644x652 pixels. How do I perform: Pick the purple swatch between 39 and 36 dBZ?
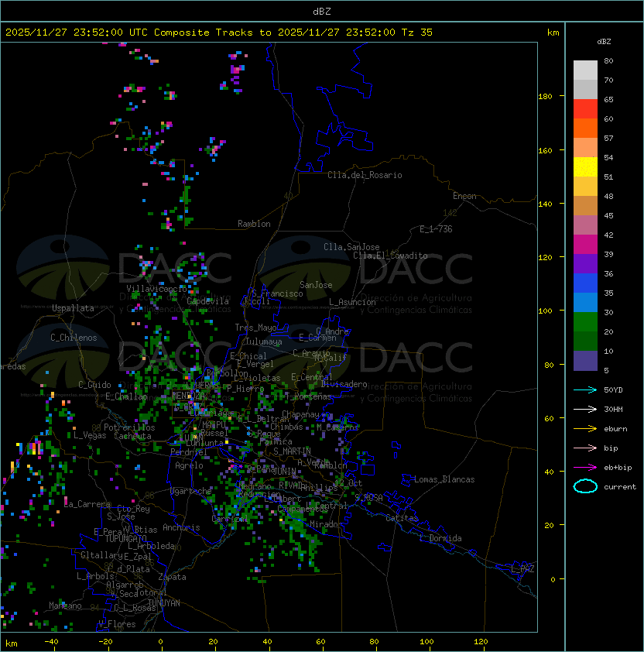(585, 264)
